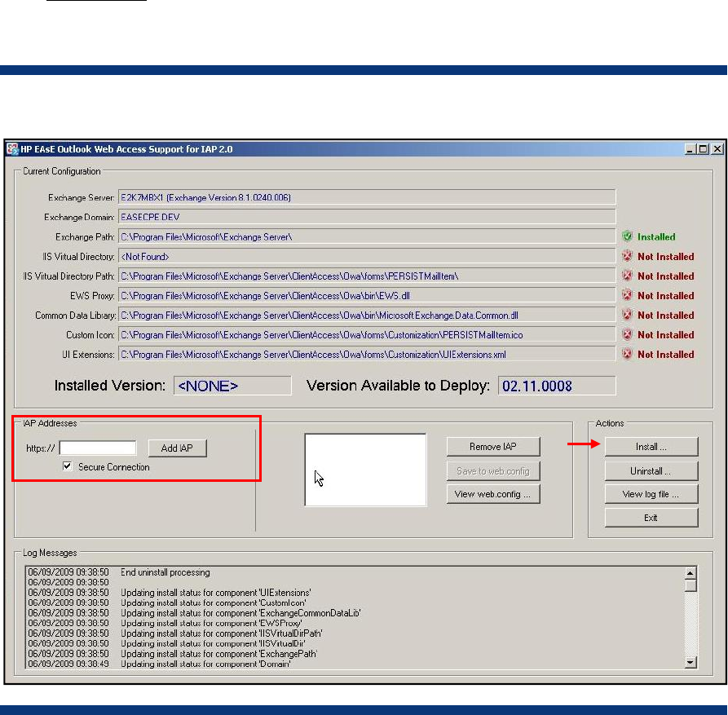Click the IIS Virtual Directory Path field
Viewport: 728px width, 715px height.
(367, 276)
